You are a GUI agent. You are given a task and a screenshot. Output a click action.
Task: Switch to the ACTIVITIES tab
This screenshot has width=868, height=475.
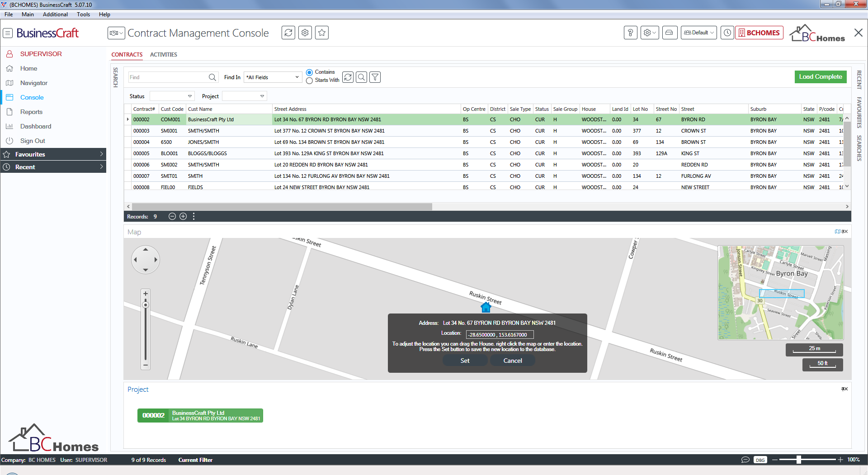point(164,54)
